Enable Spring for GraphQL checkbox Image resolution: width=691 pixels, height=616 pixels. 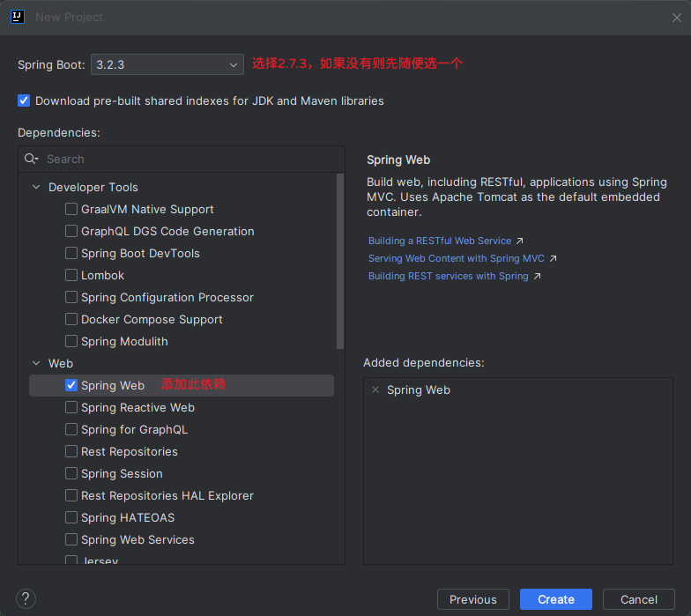(71, 429)
